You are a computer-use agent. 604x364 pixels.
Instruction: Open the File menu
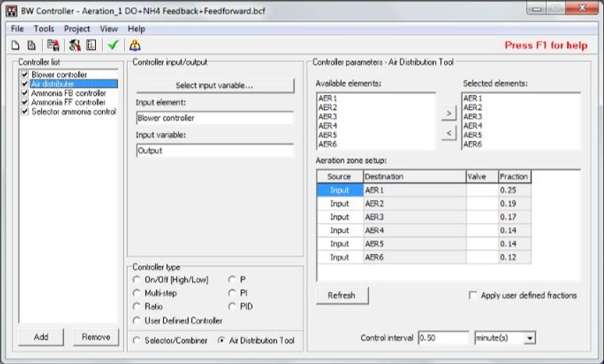pos(17,29)
